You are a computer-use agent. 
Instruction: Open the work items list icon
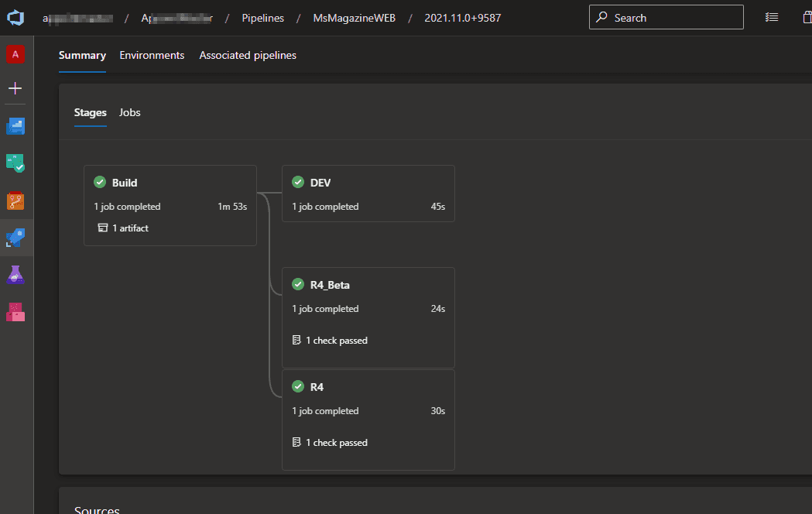point(771,17)
